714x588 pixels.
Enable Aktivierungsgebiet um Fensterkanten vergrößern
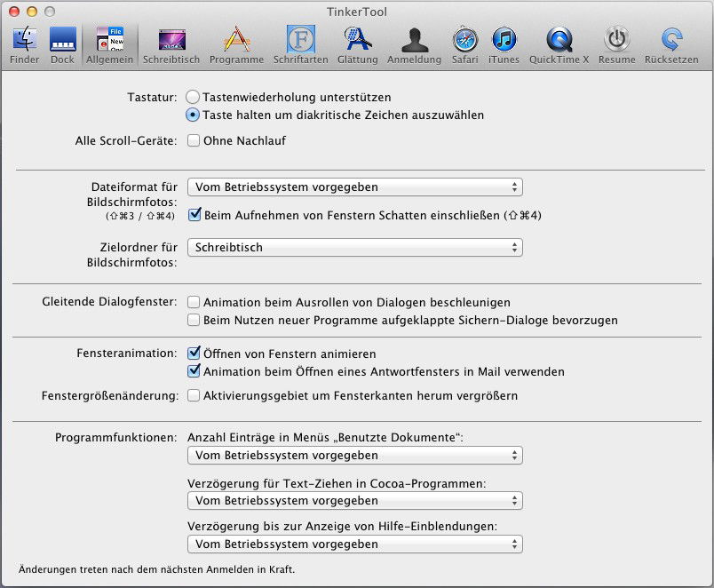tap(194, 395)
